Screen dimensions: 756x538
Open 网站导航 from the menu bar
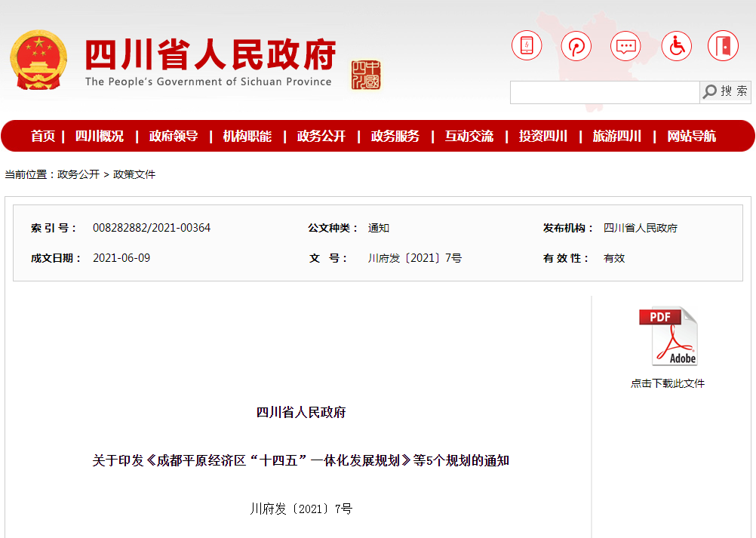click(689, 137)
